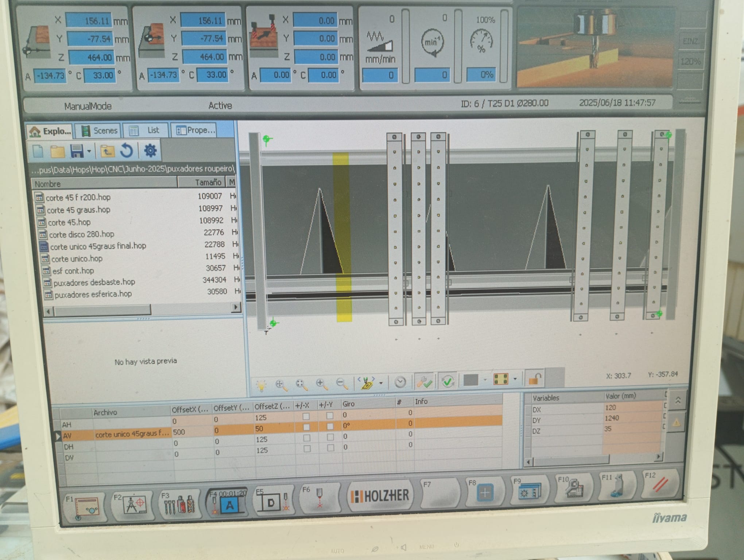The image size is (744, 560).
Task: Select file corte 45 f r200.hop
Action: 78,198
